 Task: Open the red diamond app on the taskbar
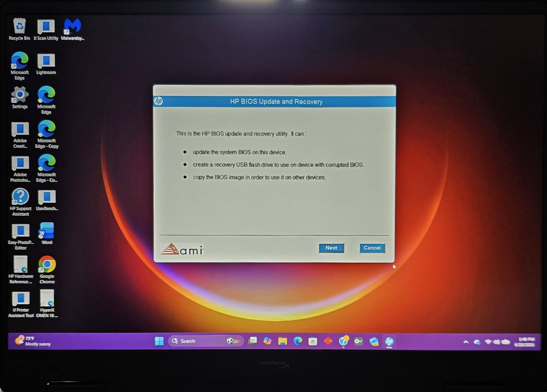pyautogui.click(x=328, y=341)
